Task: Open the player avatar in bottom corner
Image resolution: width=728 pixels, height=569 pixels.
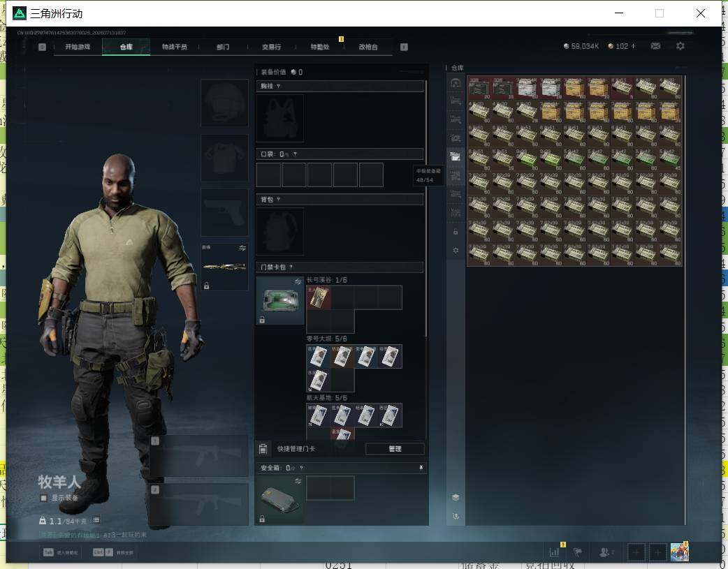Action: click(680, 552)
